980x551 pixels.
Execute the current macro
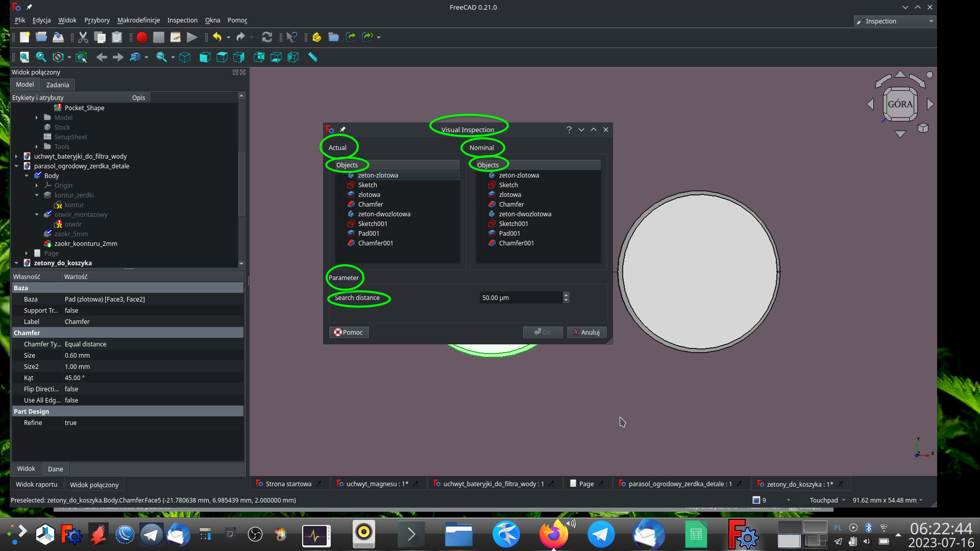[x=192, y=37]
